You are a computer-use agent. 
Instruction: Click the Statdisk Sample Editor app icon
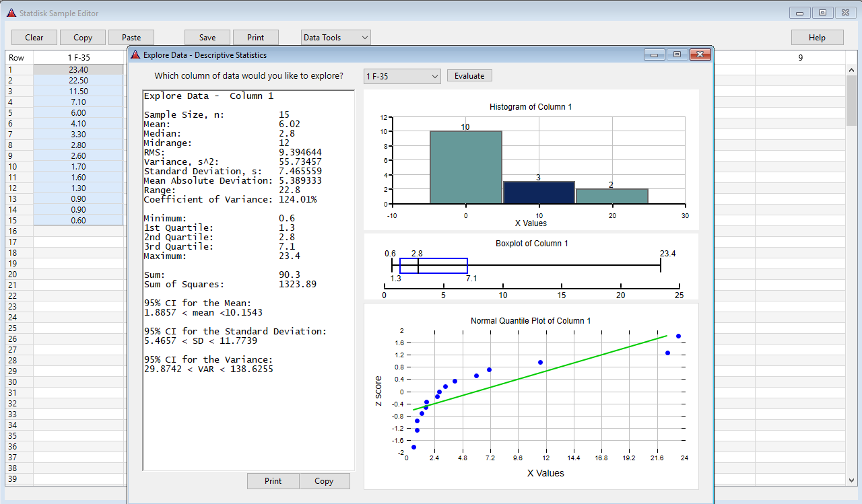[x=11, y=13]
